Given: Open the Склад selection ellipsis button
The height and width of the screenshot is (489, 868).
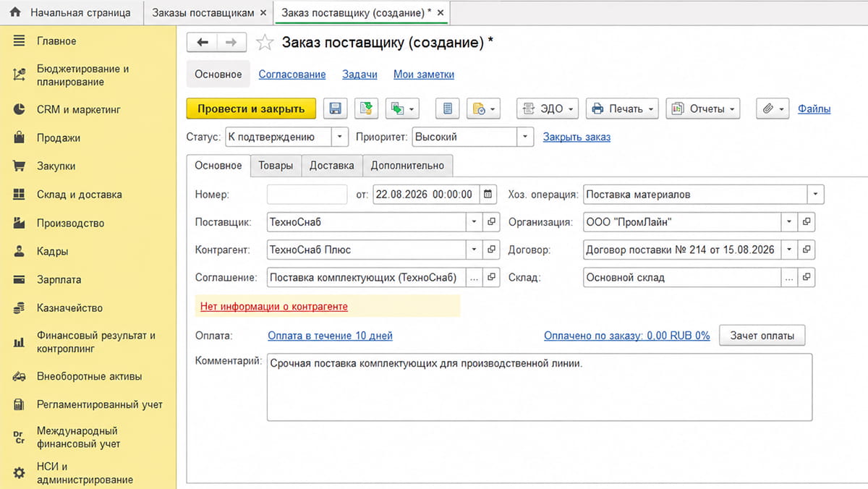Looking at the screenshot, I should point(790,278).
